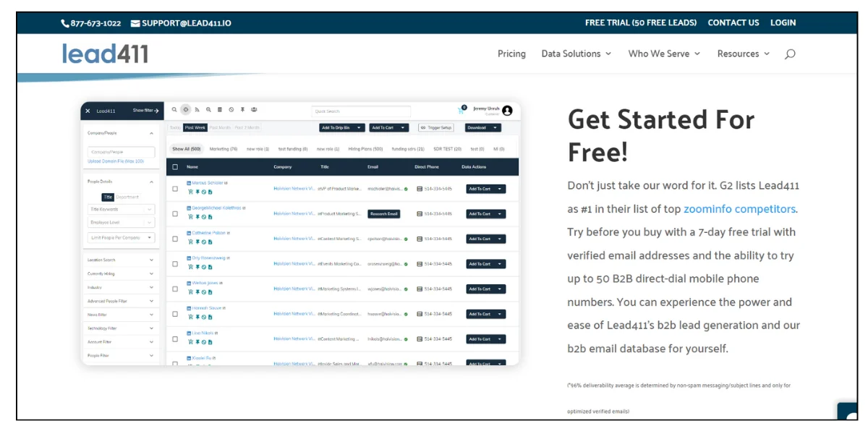
Task: Check the box for Welton Jones
Action: (175, 289)
